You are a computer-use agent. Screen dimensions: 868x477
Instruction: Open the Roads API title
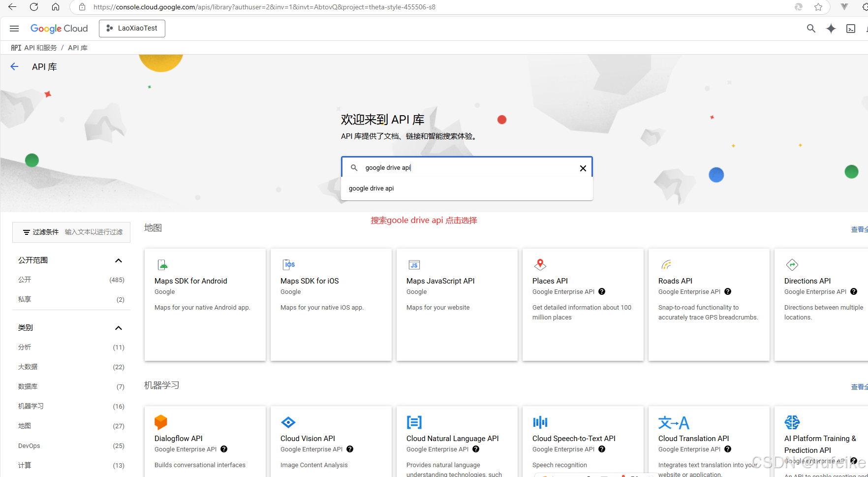(x=675, y=281)
